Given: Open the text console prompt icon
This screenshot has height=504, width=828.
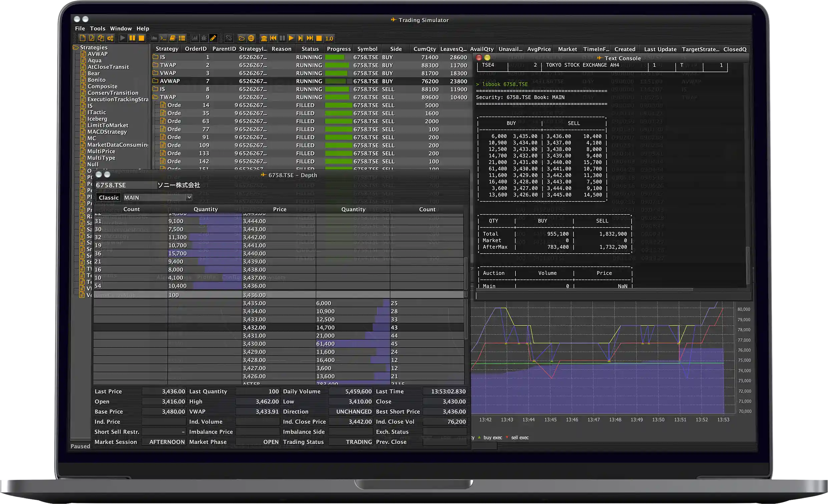Looking at the screenshot, I should point(163,38).
